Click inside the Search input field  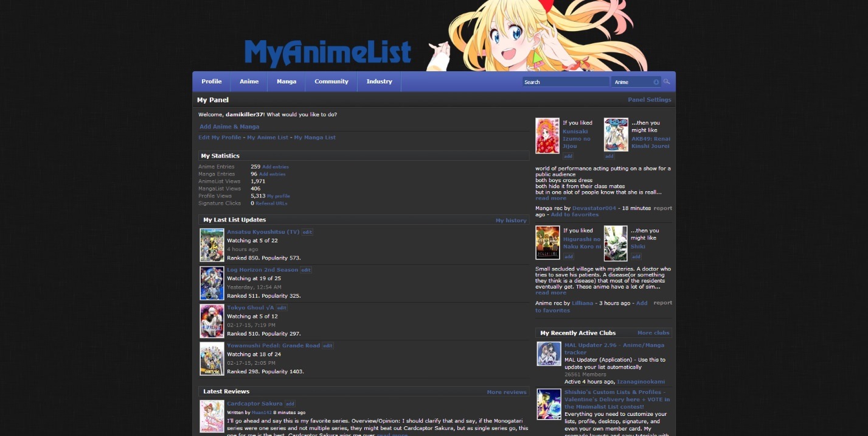click(566, 81)
